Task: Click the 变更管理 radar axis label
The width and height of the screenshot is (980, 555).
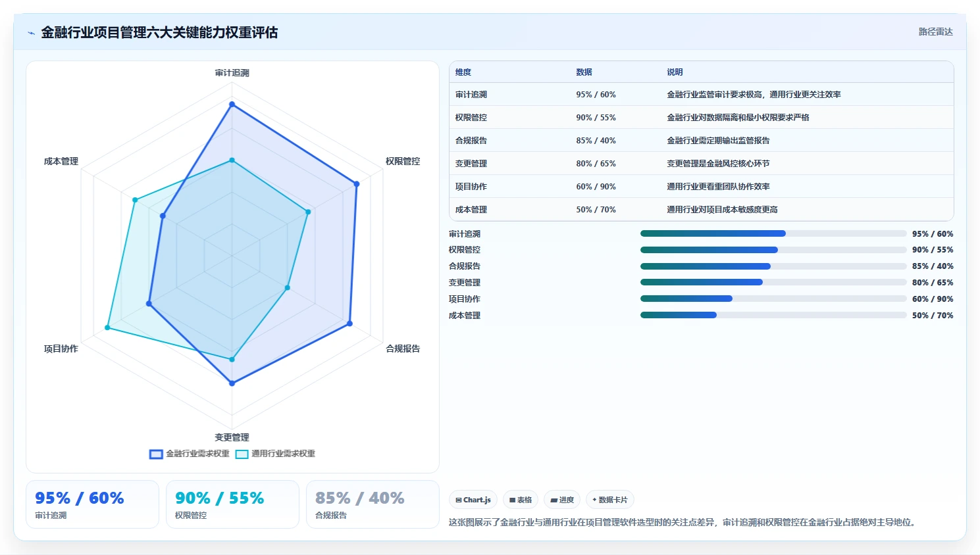Action: [x=232, y=437]
